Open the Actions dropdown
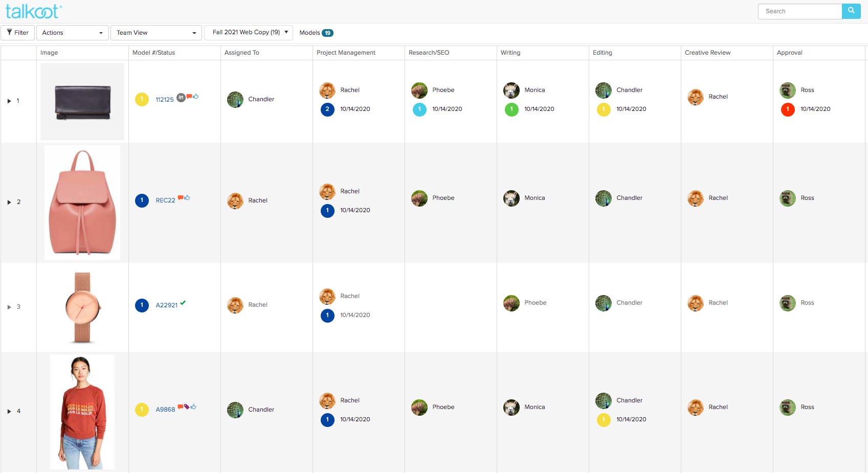 72,33
